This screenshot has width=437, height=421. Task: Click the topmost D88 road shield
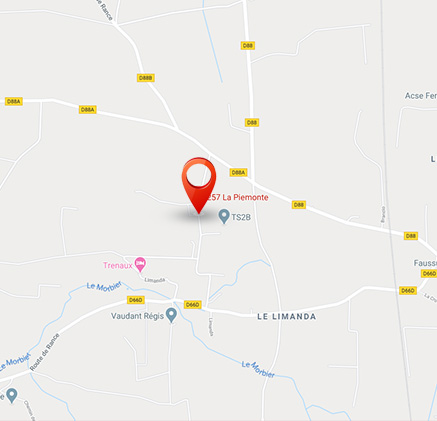[x=248, y=46]
